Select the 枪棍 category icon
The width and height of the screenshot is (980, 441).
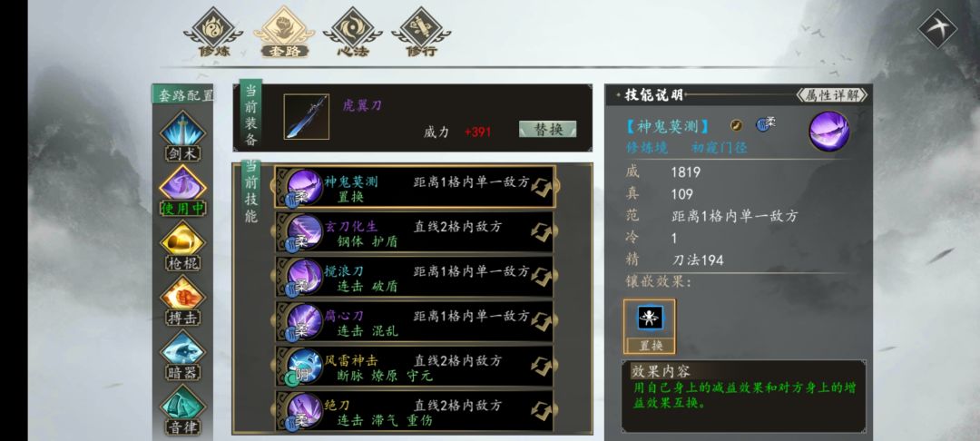[x=182, y=240]
